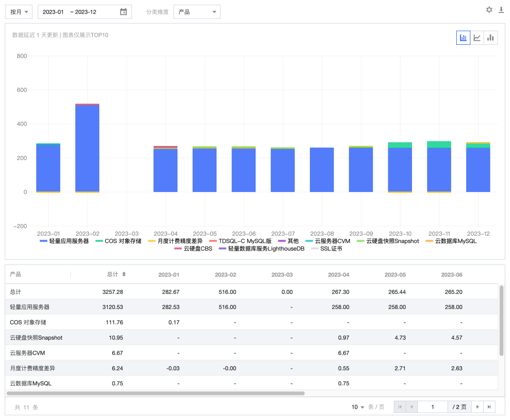
Task: Open the settings gear icon
Action: tap(489, 10)
